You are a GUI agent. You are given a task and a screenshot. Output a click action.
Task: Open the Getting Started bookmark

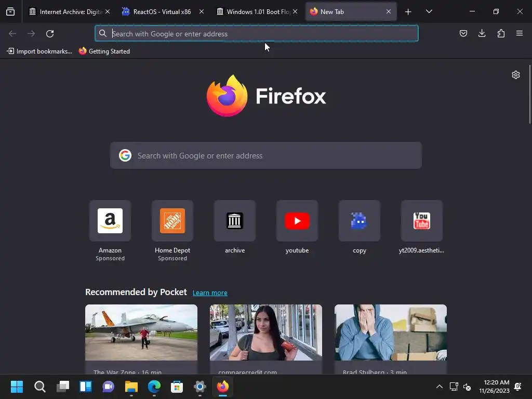(x=104, y=51)
